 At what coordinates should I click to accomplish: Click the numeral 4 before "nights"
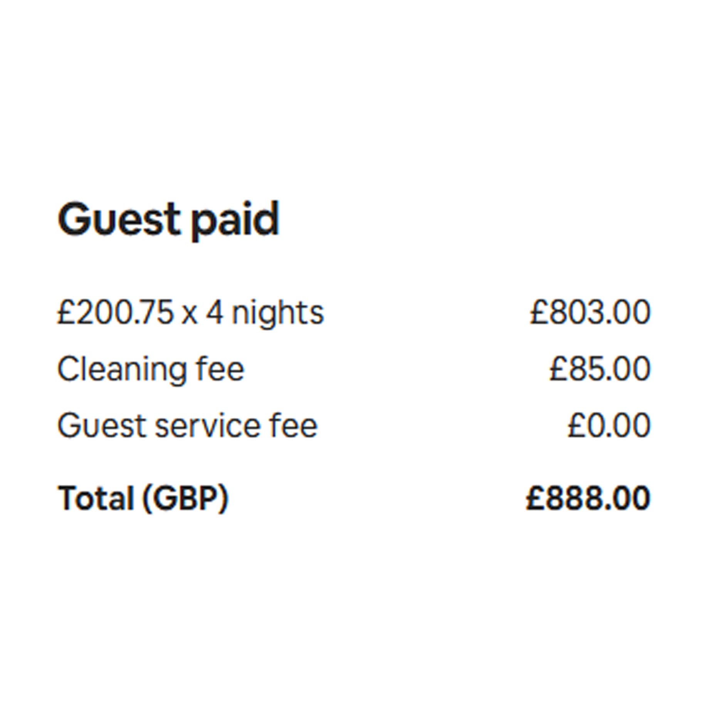(214, 312)
